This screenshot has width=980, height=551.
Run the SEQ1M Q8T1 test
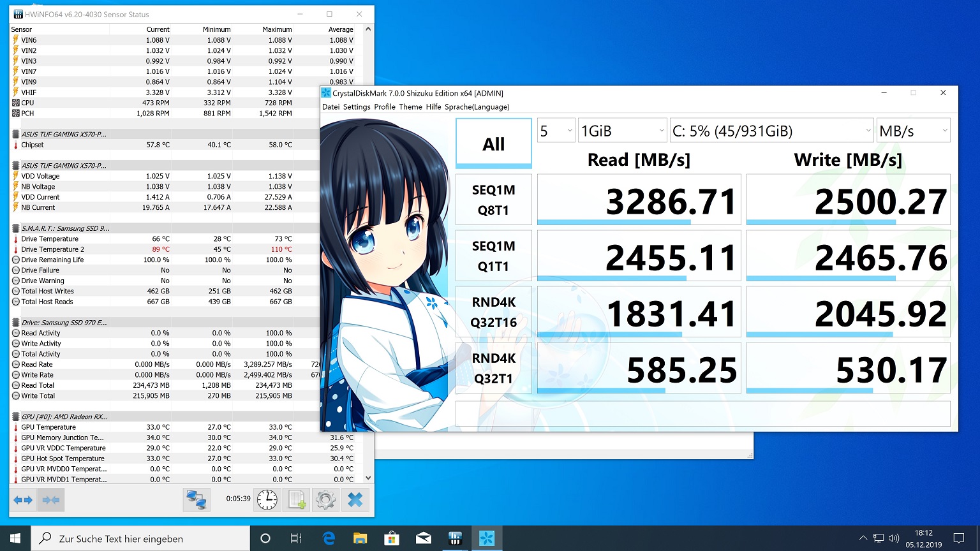[494, 200]
